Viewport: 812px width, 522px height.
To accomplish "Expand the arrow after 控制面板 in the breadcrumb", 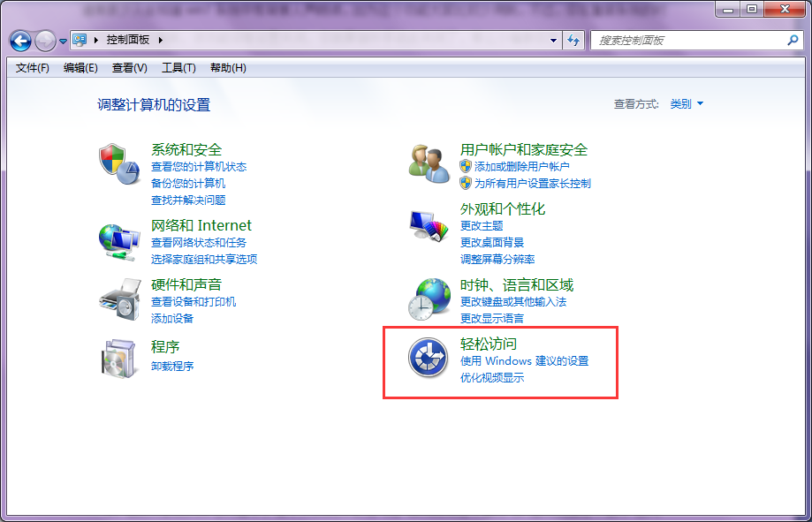I will coord(161,40).
